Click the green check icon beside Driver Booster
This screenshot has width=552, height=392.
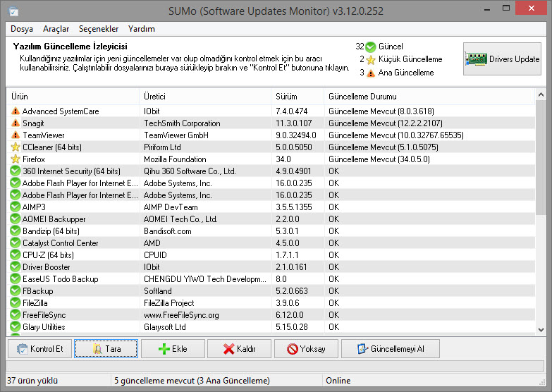[x=15, y=267]
